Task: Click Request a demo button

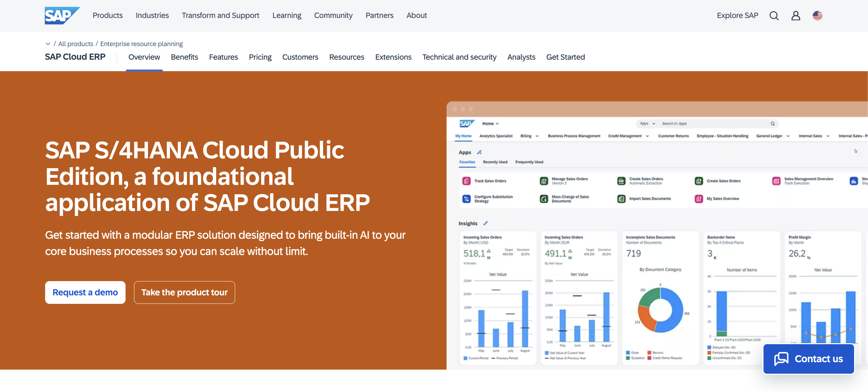Action: (x=85, y=292)
